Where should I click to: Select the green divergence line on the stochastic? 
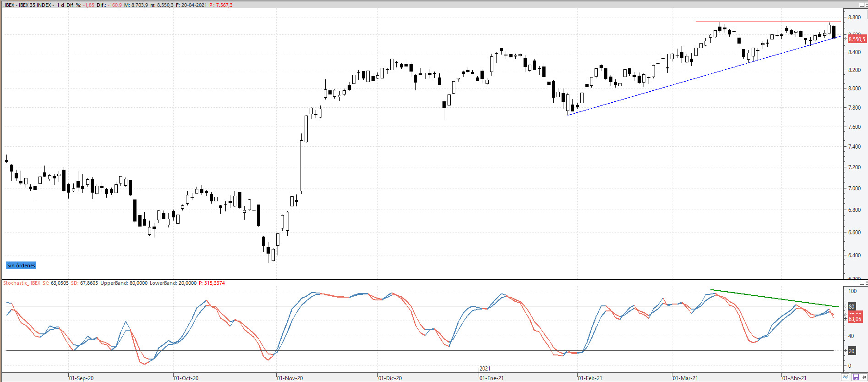(774, 298)
